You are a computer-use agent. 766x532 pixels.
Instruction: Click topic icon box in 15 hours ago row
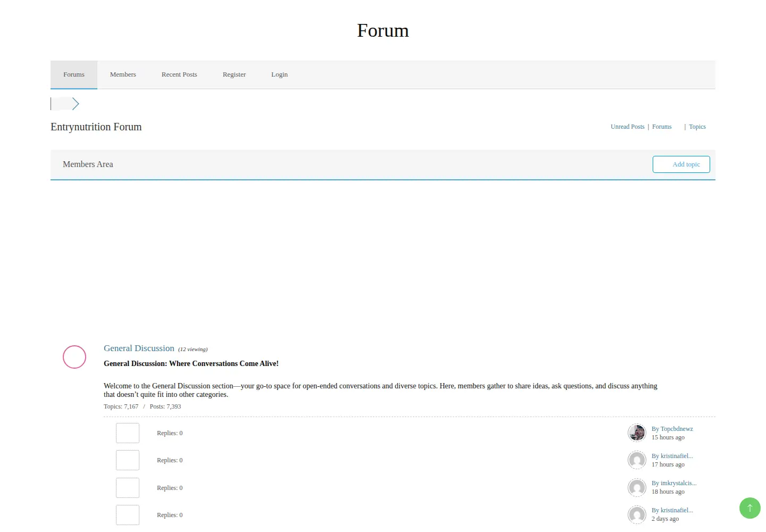pos(128,433)
